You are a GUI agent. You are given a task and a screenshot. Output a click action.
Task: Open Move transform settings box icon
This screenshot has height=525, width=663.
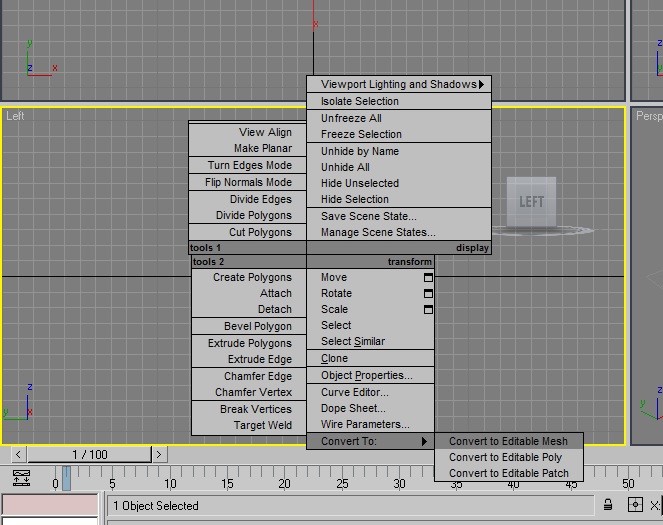(428, 277)
